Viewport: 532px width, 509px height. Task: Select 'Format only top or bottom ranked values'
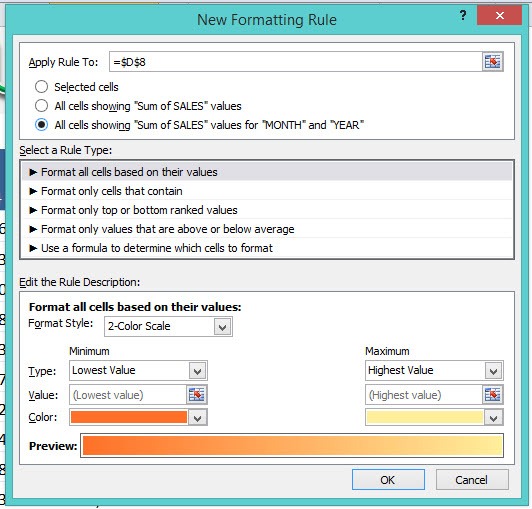pos(267,210)
